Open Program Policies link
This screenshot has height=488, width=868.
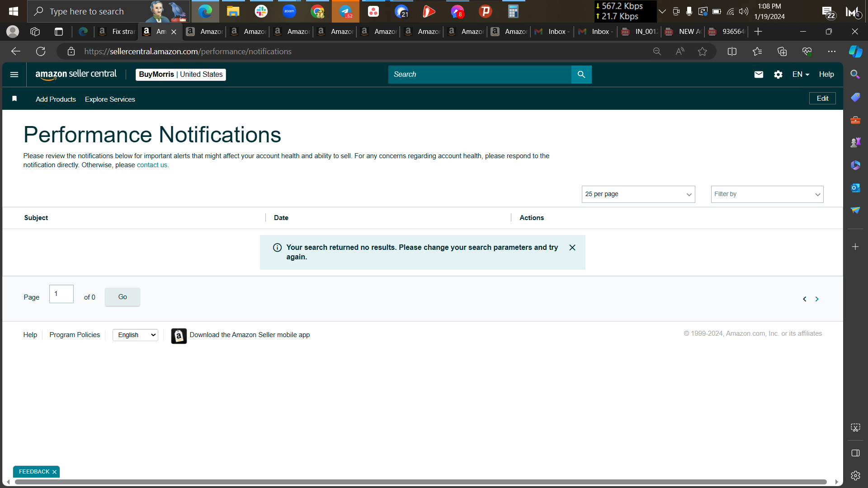75,335
